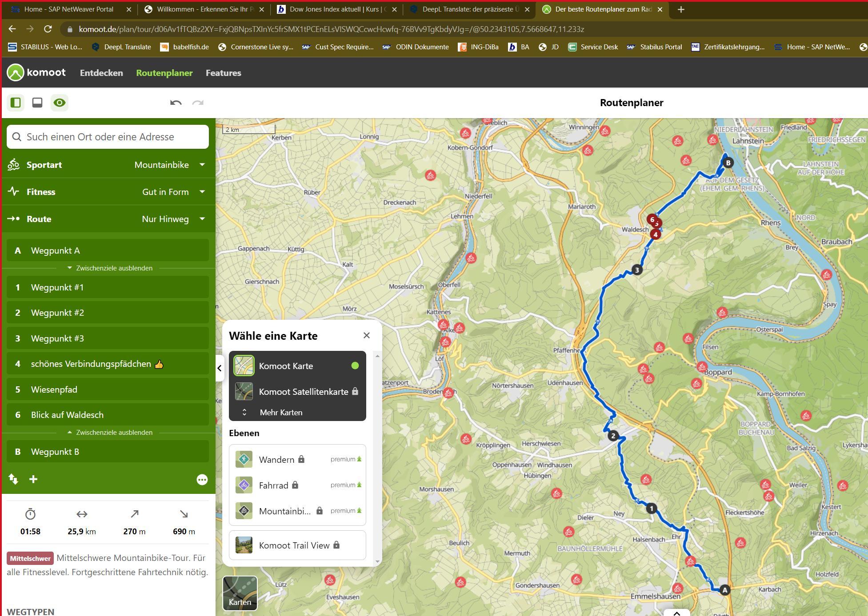Open the Features menu
This screenshot has height=616, width=868.
[224, 73]
